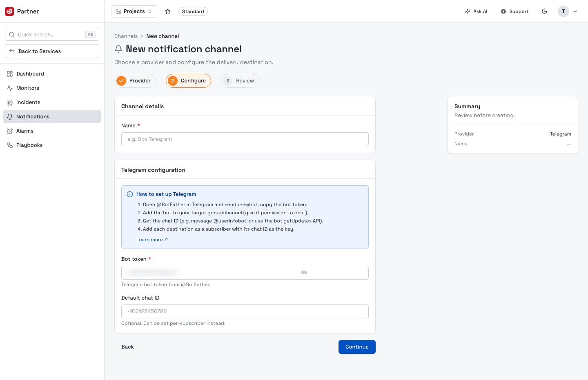The height and width of the screenshot is (380, 588).
Task: Open Dashboard in sidebar
Action: [x=52, y=74]
